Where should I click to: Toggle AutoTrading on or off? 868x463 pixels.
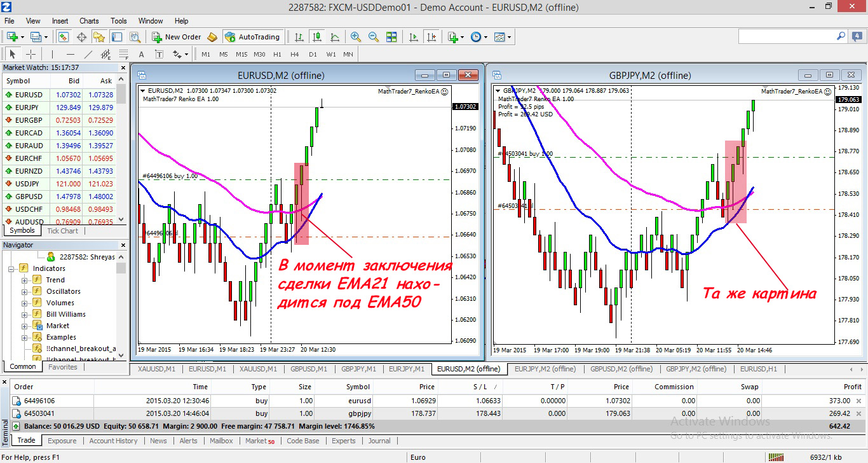pos(253,37)
